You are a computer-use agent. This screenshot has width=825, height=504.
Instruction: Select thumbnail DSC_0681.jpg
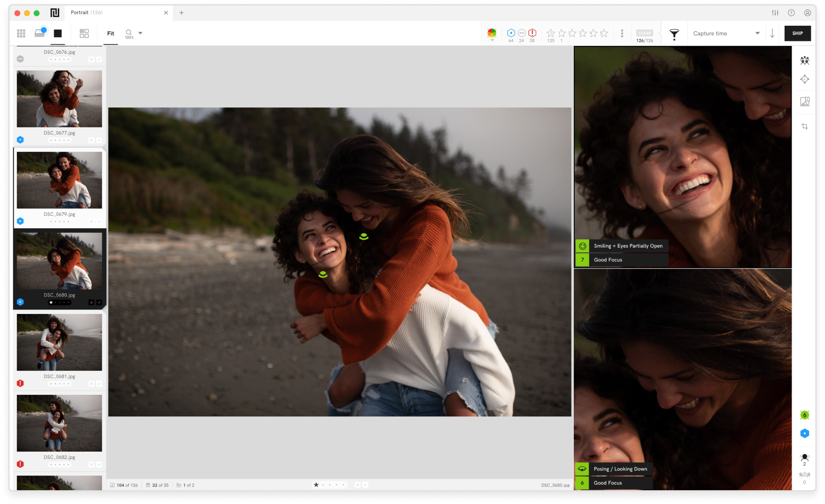coord(60,342)
